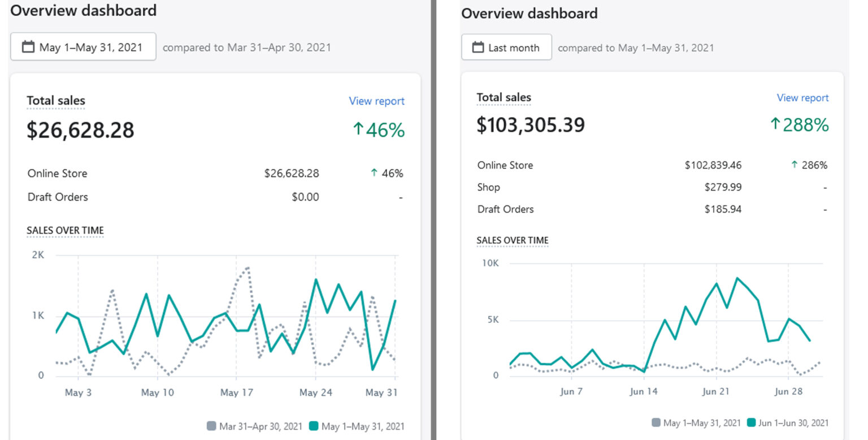Click the calendar icon beside Last month

478,48
